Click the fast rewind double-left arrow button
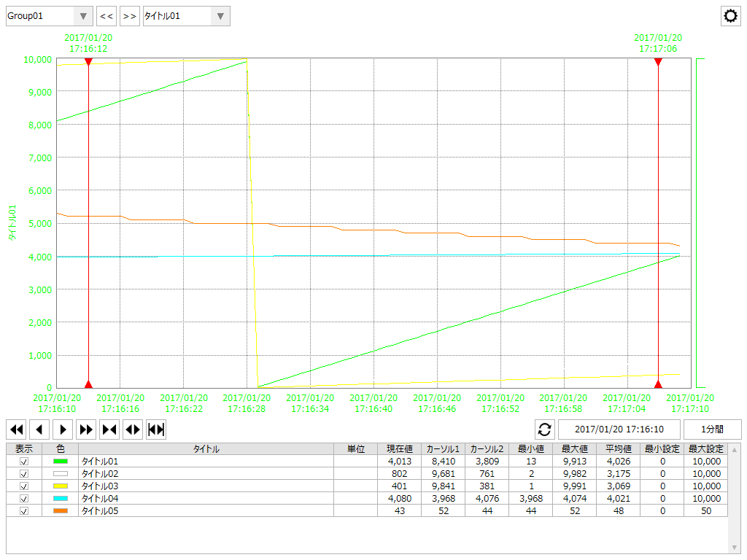Screen dimensions: 747x560 [x=16, y=429]
